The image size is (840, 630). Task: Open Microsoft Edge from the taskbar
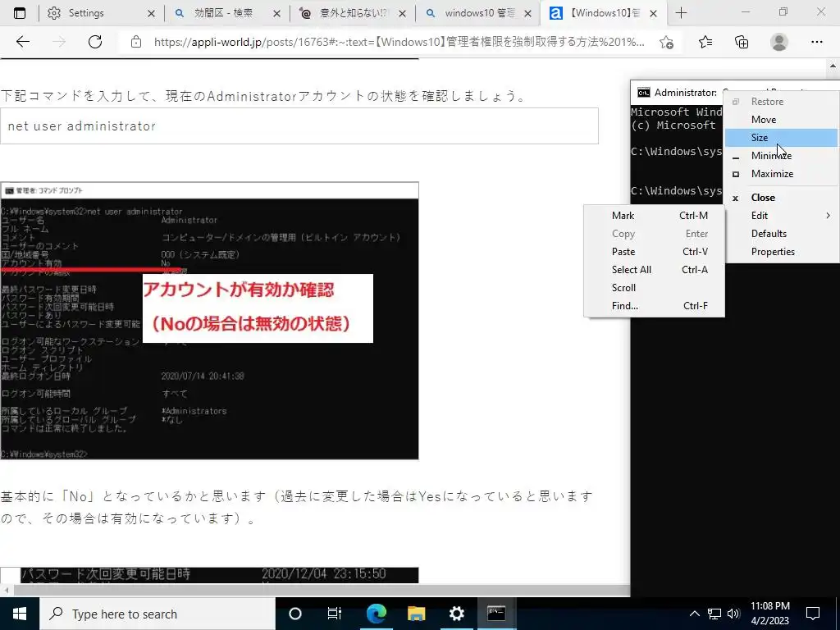(376, 614)
